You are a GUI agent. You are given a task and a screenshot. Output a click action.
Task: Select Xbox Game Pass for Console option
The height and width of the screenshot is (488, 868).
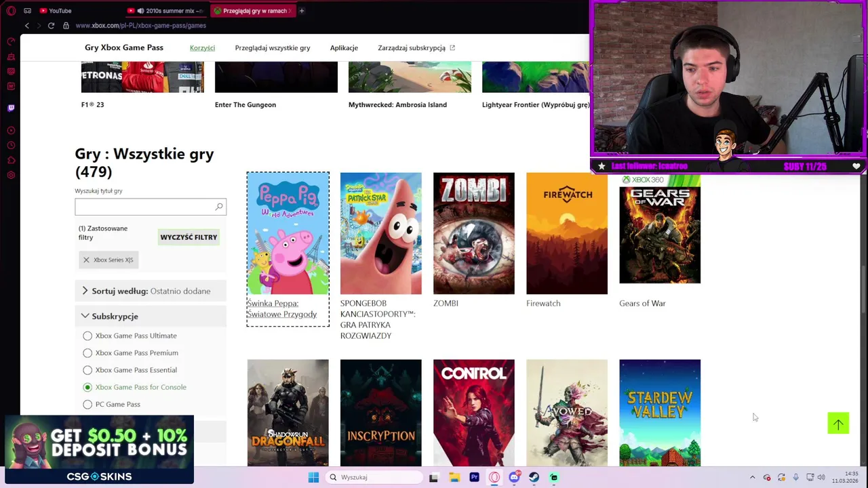pos(87,387)
